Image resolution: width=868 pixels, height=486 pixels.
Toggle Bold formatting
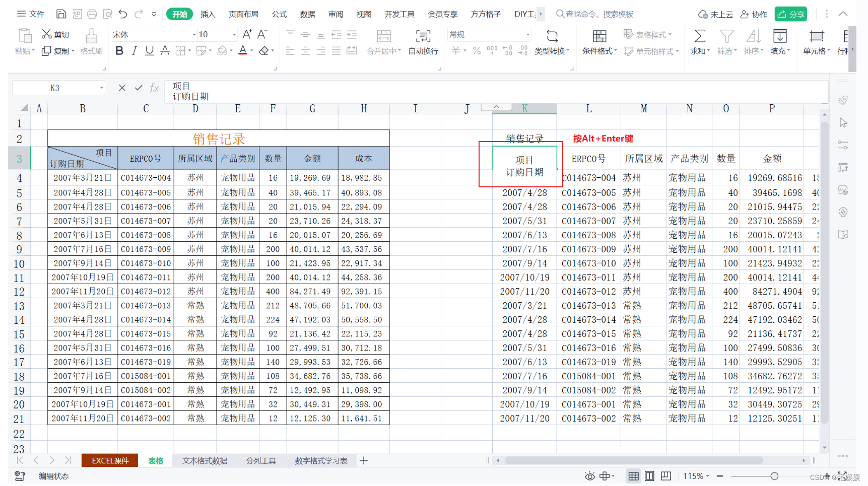coord(119,50)
